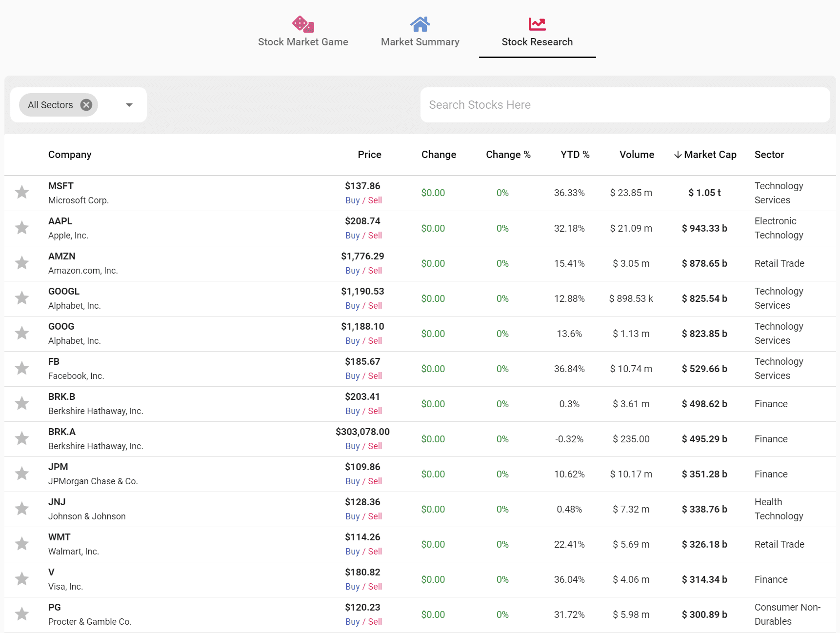The image size is (840, 633).
Task: Click the Stock Research chart icon
Action: pos(537,23)
